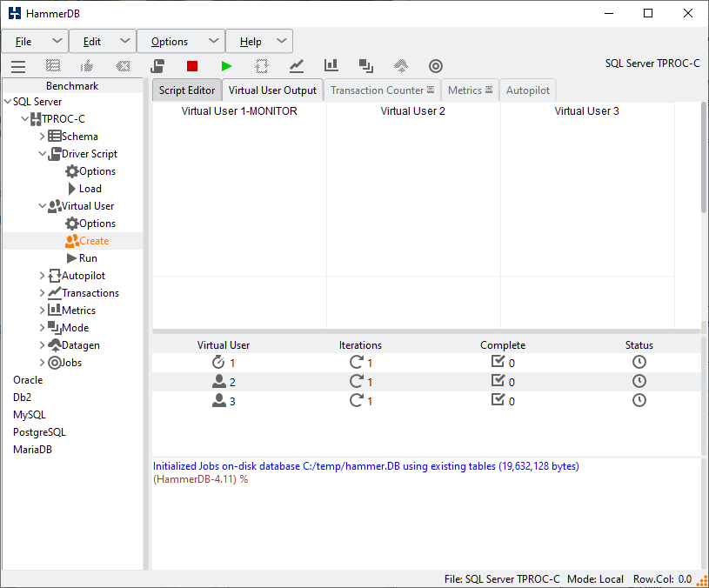The height and width of the screenshot is (588, 709).
Task: Expand the Datagen tree node
Action: (42, 344)
